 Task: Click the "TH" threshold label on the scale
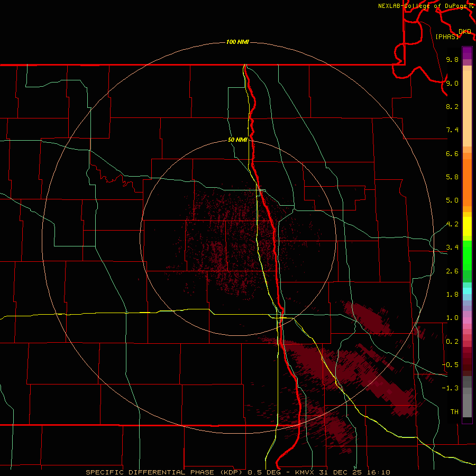click(454, 412)
